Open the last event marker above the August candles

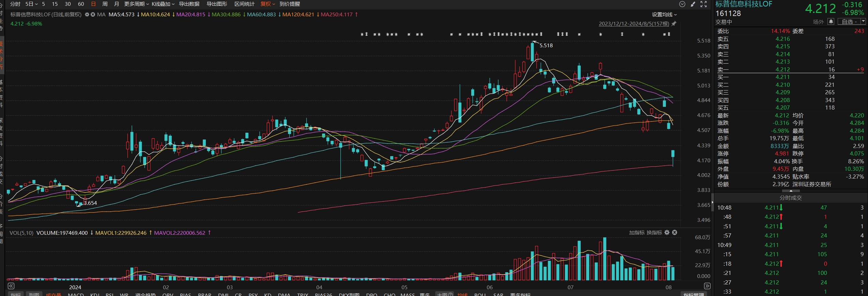[x=669, y=34]
